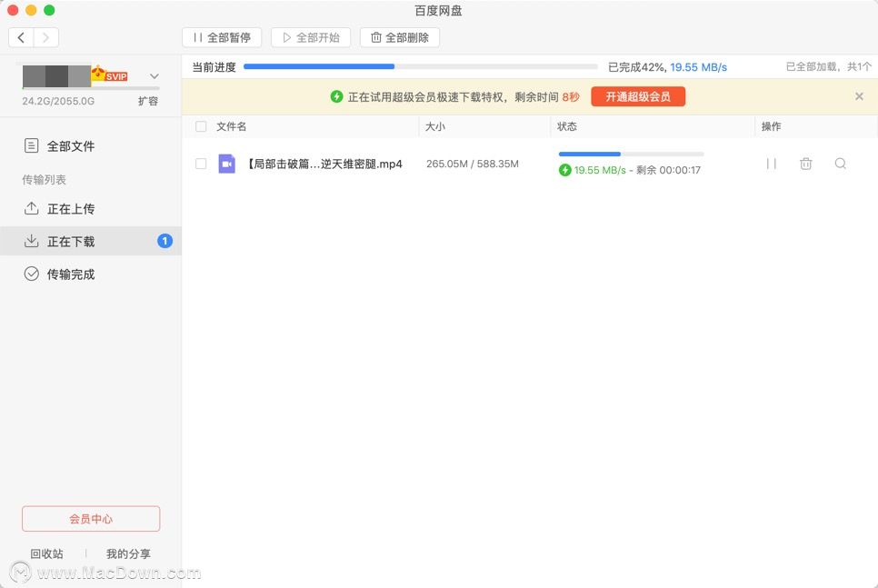Click the overall 当前进度 progress bar

(x=421, y=66)
